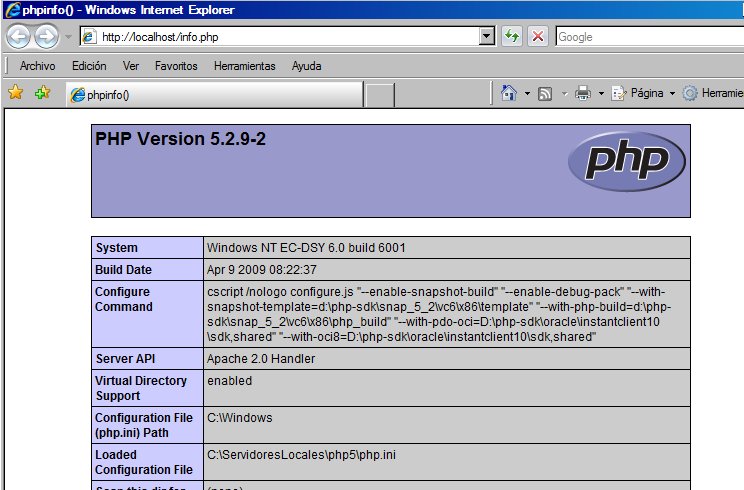Click the browser Forward arrow button

[x=46, y=37]
